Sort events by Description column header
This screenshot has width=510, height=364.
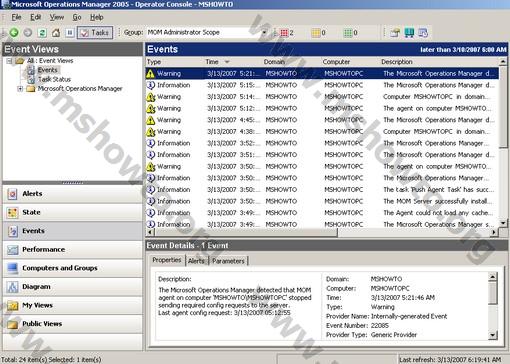tap(439, 62)
